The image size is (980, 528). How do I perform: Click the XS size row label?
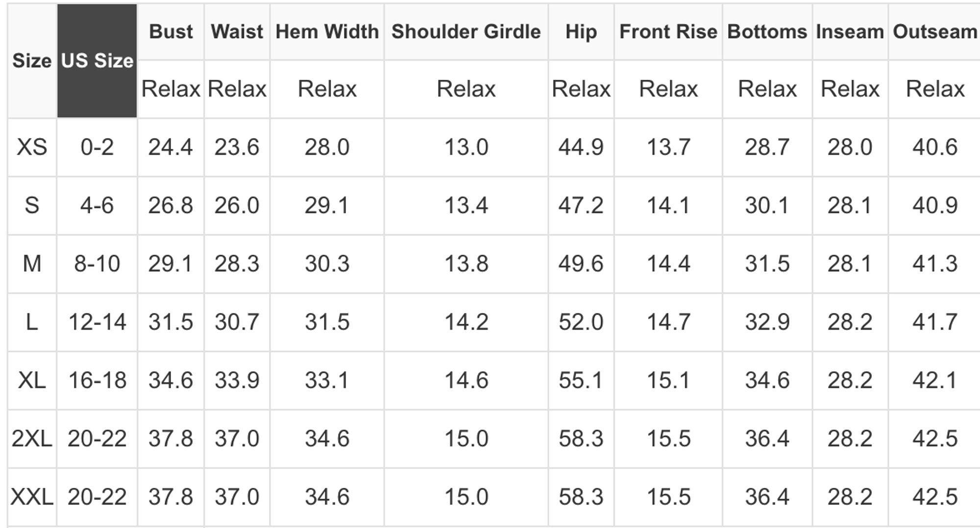coord(32,147)
